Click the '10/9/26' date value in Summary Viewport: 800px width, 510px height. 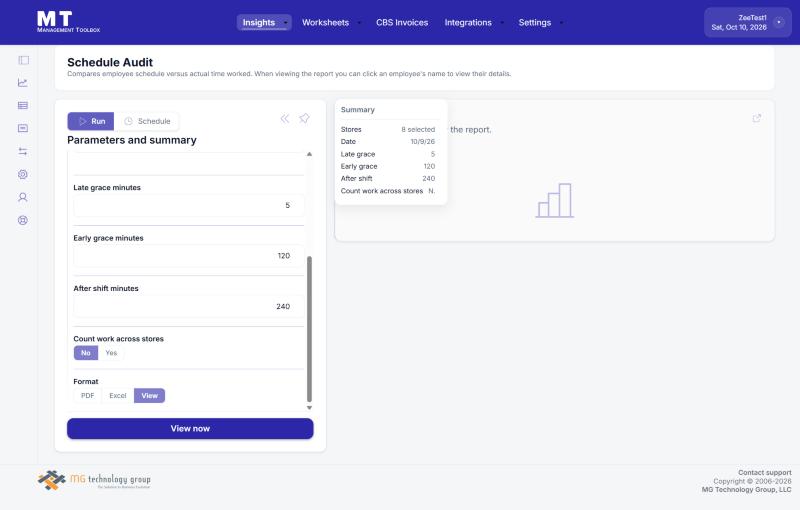point(422,142)
